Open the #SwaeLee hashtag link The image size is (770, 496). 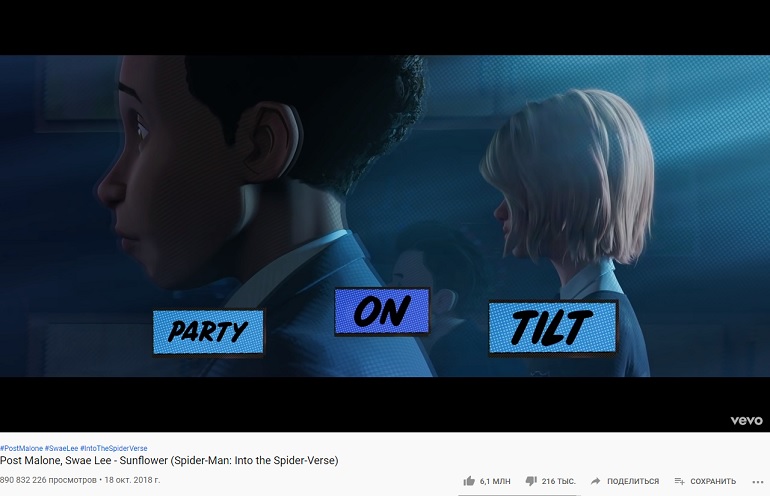pos(61,448)
